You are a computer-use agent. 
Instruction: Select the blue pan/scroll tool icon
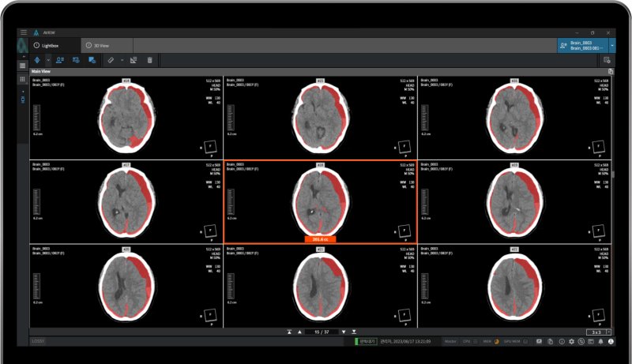point(37,60)
